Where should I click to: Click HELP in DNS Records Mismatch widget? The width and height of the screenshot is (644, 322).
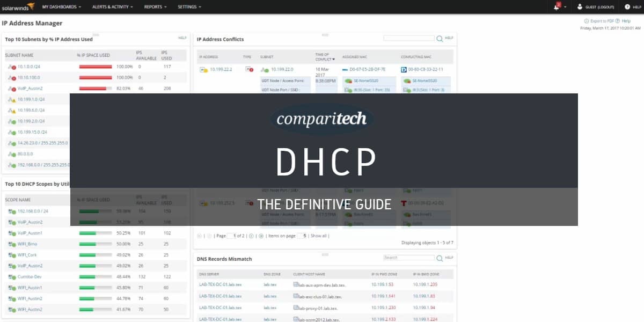[449, 258]
